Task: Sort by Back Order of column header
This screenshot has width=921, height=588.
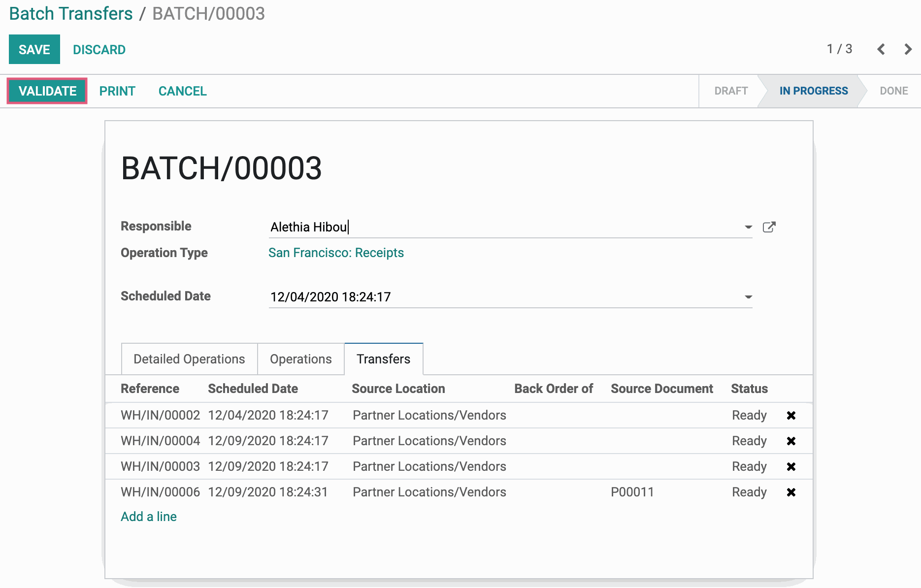Action: click(x=554, y=389)
